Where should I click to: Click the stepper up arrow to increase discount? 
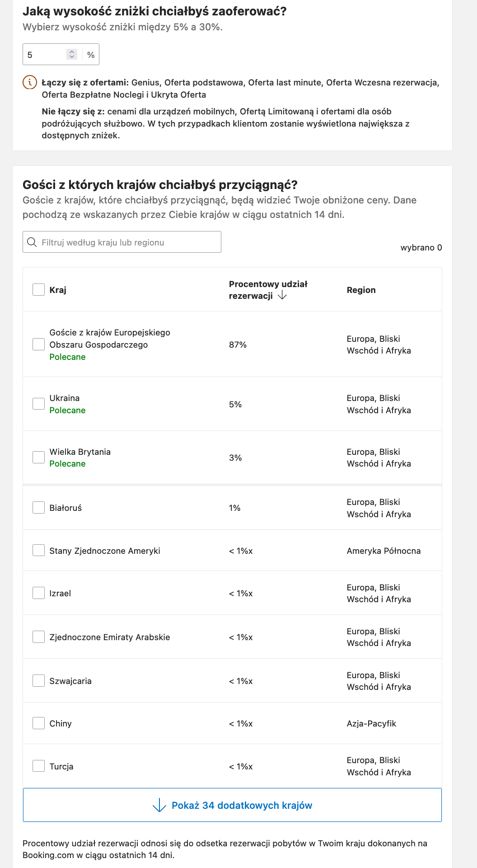click(x=72, y=51)
